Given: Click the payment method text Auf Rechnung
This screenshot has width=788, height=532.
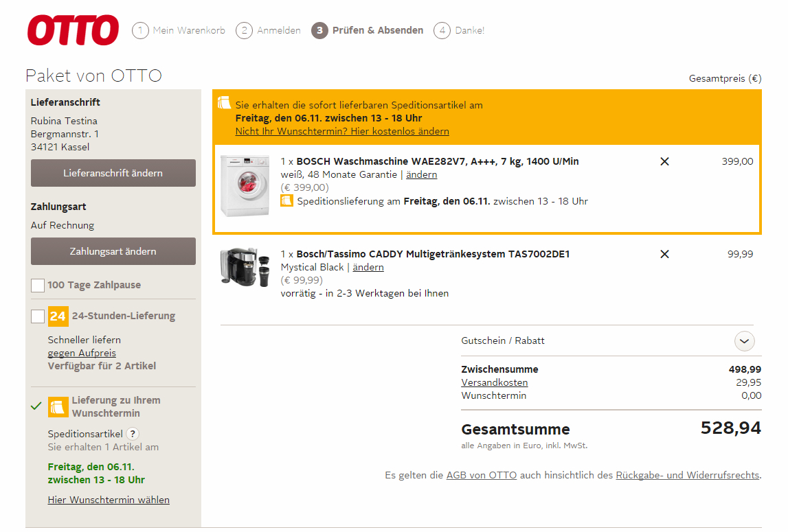Looking at the screenshot, I should [63, 226].
